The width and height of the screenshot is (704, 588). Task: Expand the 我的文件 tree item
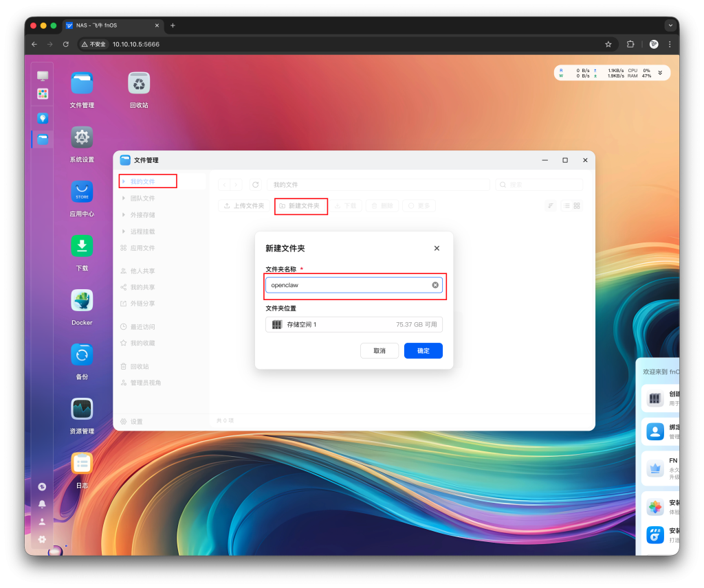pos(124,181)
